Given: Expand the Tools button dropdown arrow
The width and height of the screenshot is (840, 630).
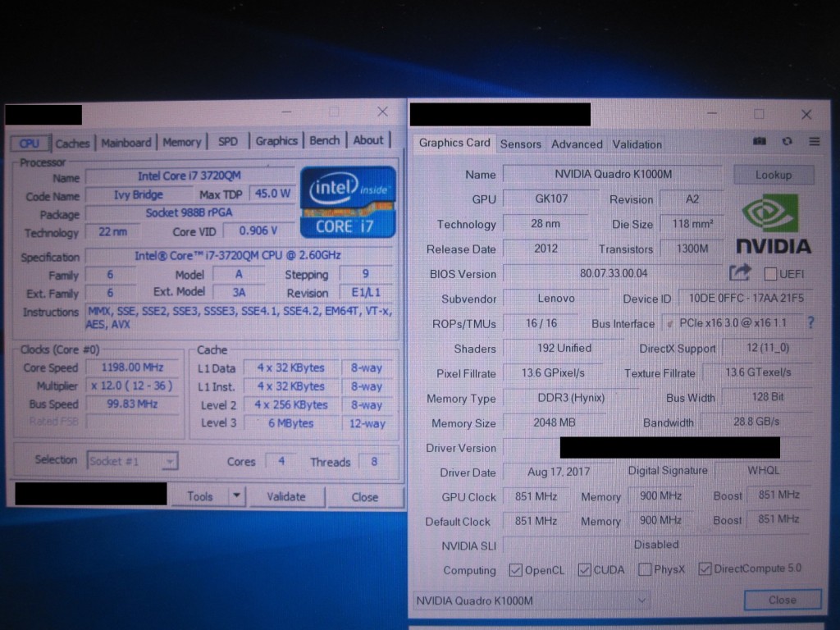Looking at the screenshot, I should click(x=236, y=496).
